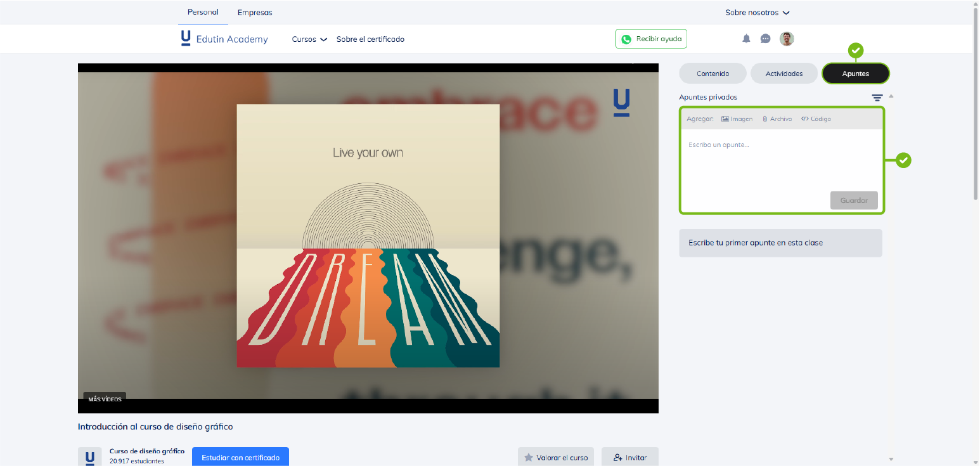This screenshot has width=980, height=466.
Task: Switch to the Contenido tab
Action: pos(712,74)
